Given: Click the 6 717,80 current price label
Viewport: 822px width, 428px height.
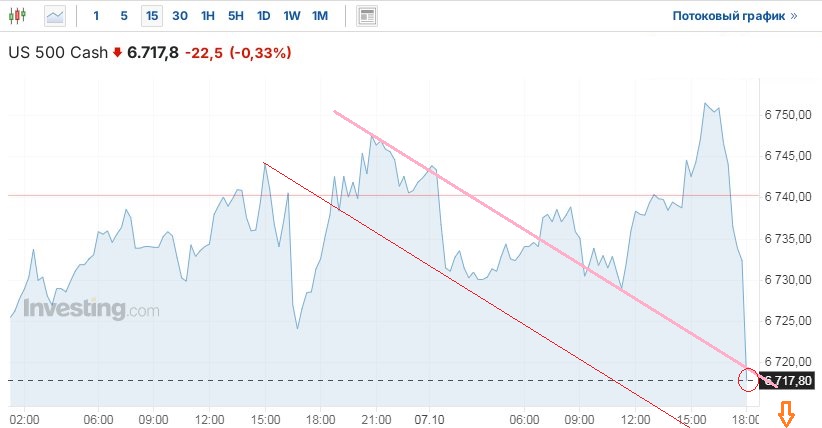Looking at the screenshot, I should pyautogui.click(x=789, y=381).
